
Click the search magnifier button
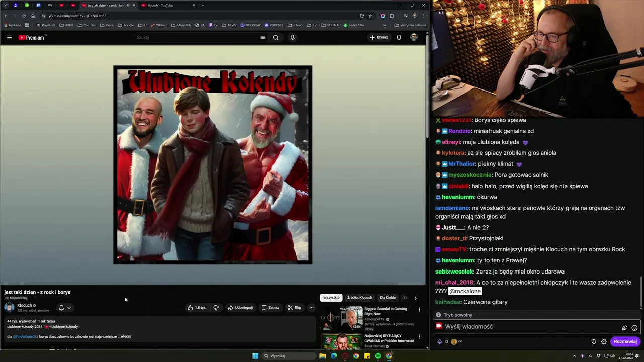click(276, 37)
